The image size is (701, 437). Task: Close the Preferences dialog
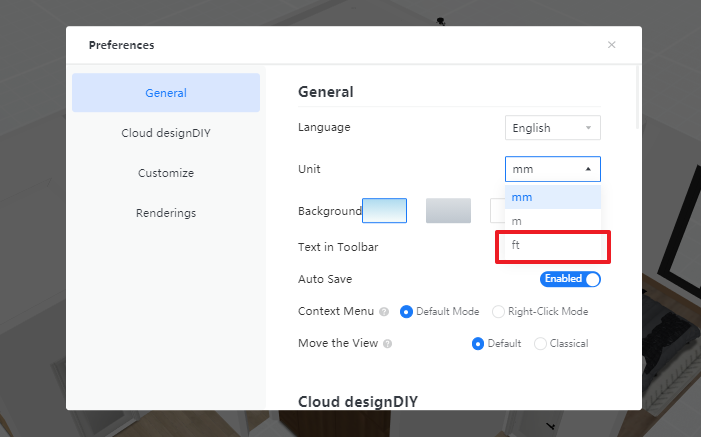pos(612,45)
